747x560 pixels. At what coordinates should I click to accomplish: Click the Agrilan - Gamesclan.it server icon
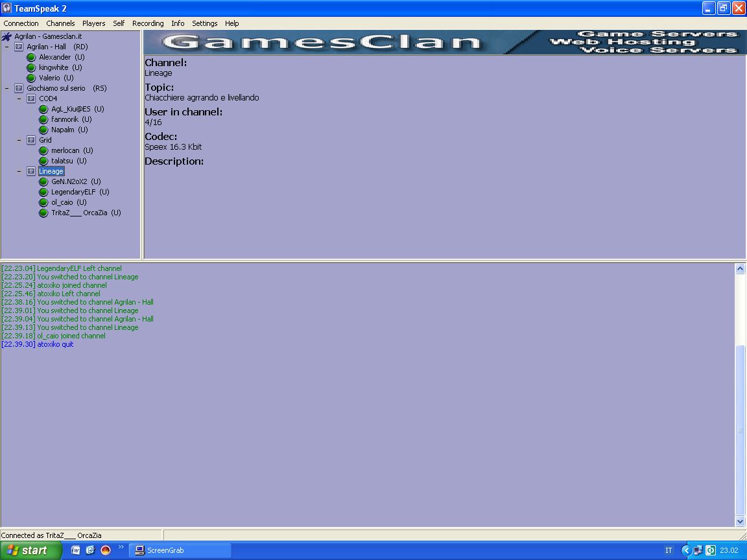tap(6, 36)
